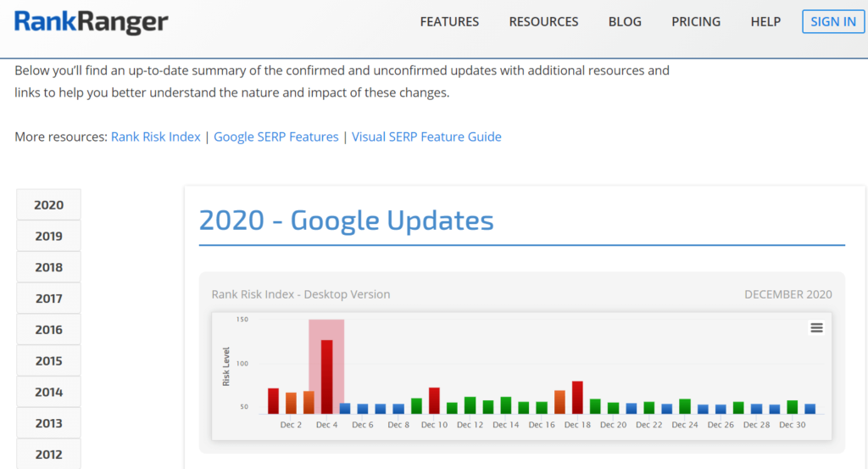Click the '100' y-axis value
This screenshot has height=469, width=868.
242,364
